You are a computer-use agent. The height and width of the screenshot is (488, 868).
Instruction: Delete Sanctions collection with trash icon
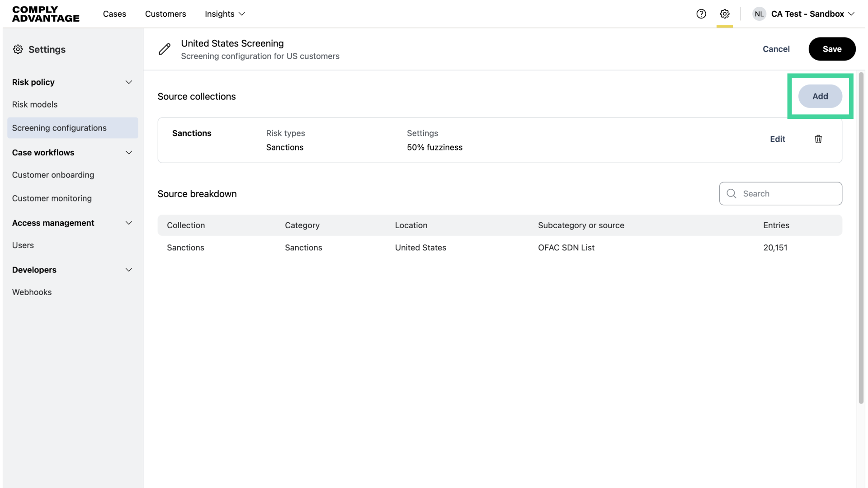pyautogui.click(x=818, y=139)
